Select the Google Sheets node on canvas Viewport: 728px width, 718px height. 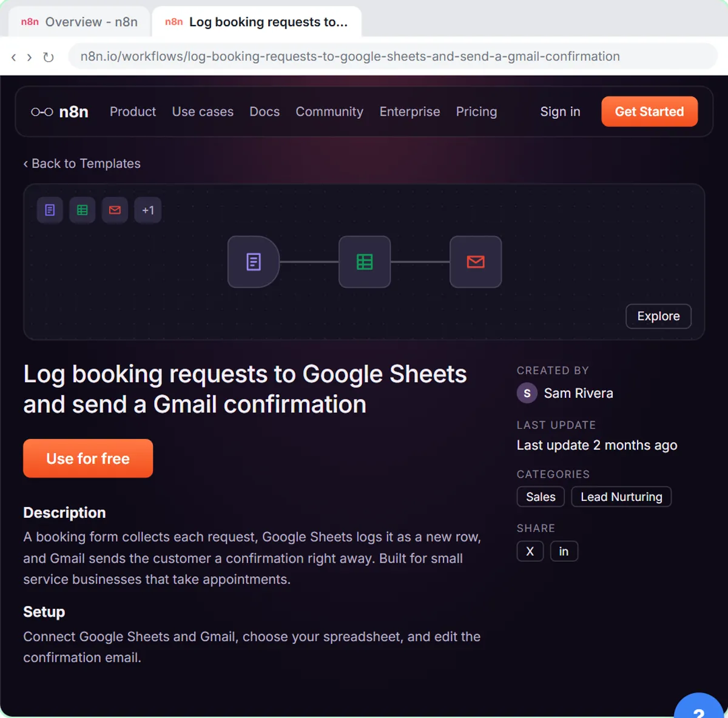click(x=365, y=262)
